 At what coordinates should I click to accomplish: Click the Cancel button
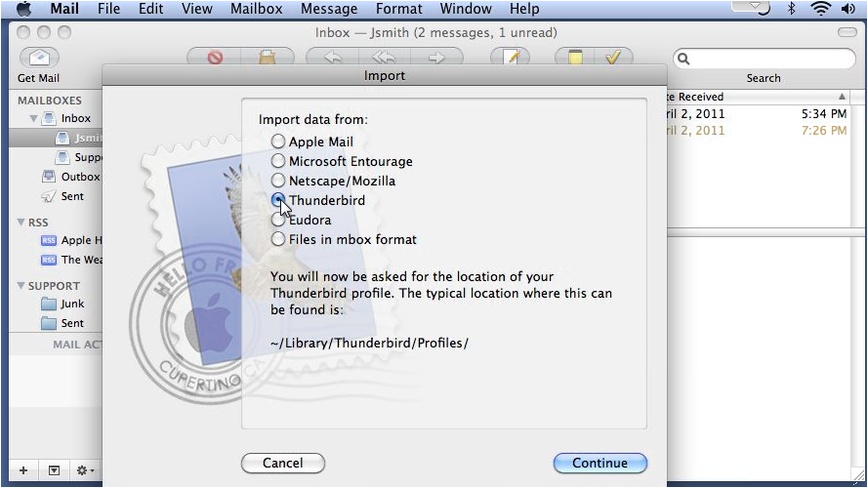pos(283,463)
